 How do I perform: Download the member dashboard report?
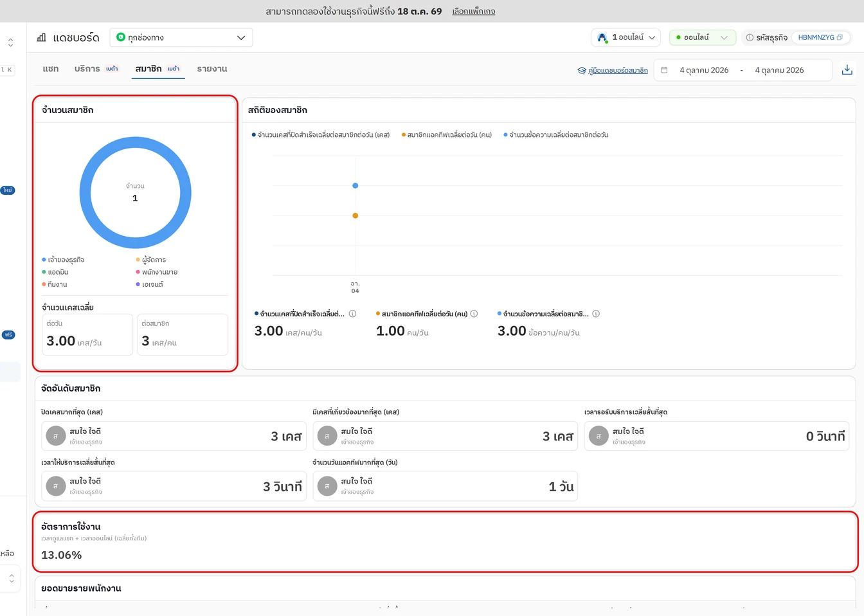847,69
